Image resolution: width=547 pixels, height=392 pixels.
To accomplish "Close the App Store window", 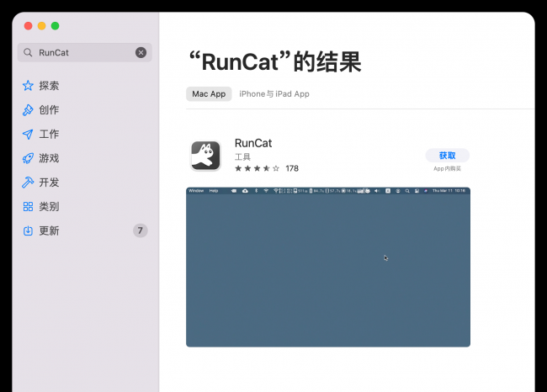I will (x=29, y=26).
